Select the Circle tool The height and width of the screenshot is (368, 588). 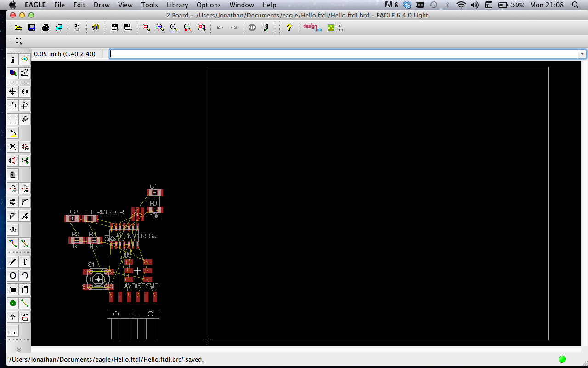tap(13, 276)
